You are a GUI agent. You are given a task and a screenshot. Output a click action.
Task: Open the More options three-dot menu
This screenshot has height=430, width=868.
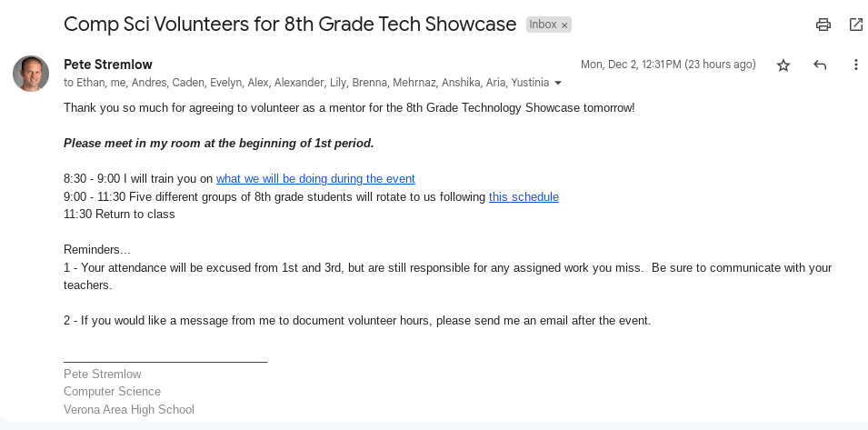pyautogui.click(x=855, y=65)
